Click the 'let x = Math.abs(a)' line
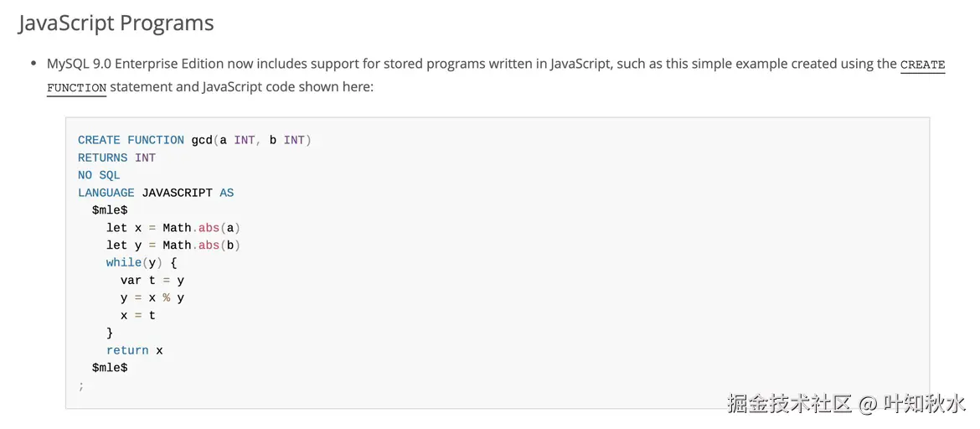Viewport: 980px width, 429px height. (x=173, y=228)
